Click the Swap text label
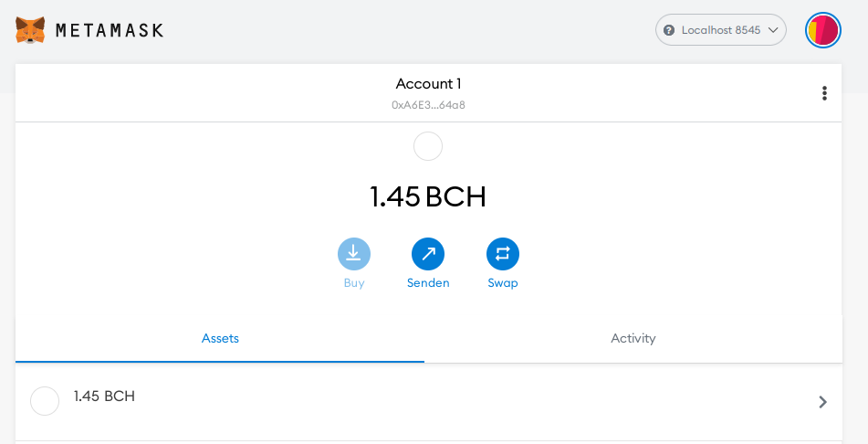 [503, 282]
